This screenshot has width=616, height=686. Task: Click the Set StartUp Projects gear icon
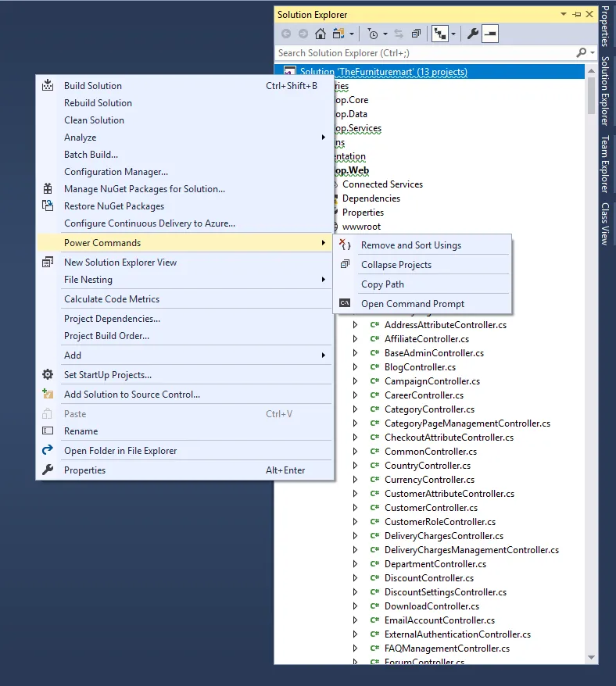click(47, 374)
